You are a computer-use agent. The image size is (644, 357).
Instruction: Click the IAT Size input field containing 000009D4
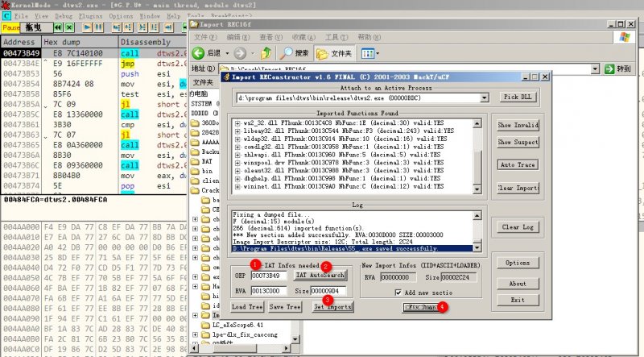click(x=328, y=291)
